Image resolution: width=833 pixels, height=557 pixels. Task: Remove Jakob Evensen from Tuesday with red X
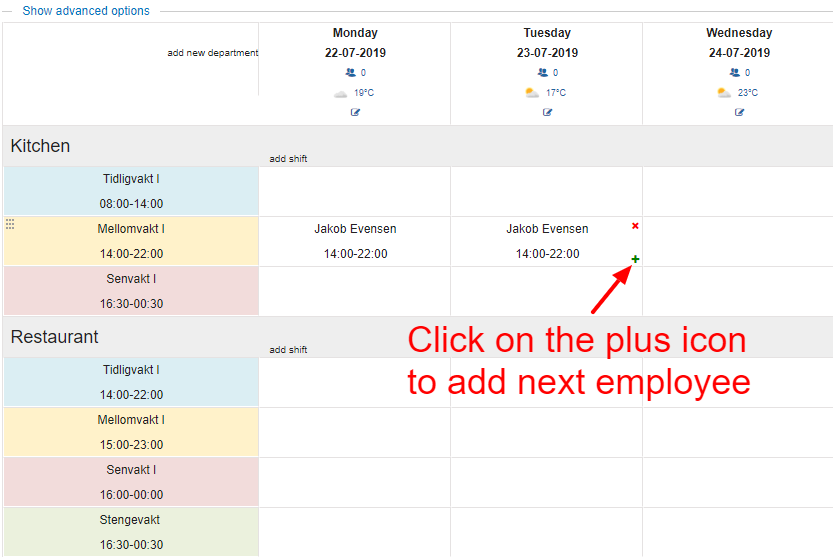pyautogui.click(x=635, y=227)
